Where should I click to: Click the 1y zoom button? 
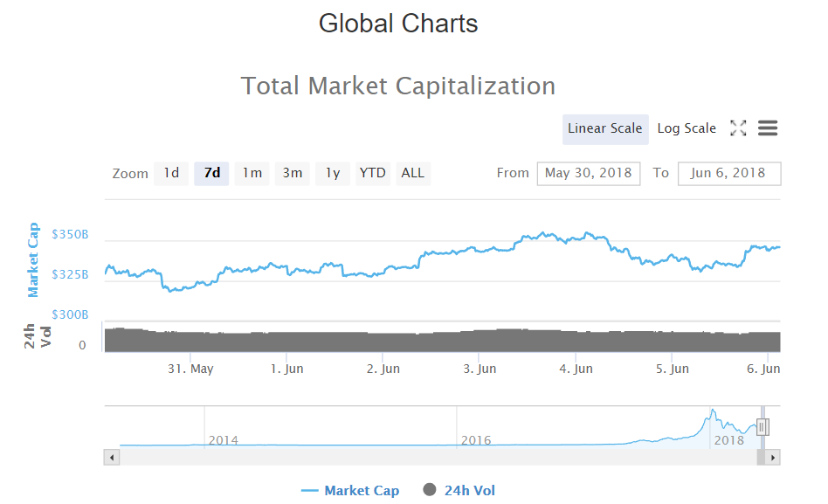click(x=332, y=173)
